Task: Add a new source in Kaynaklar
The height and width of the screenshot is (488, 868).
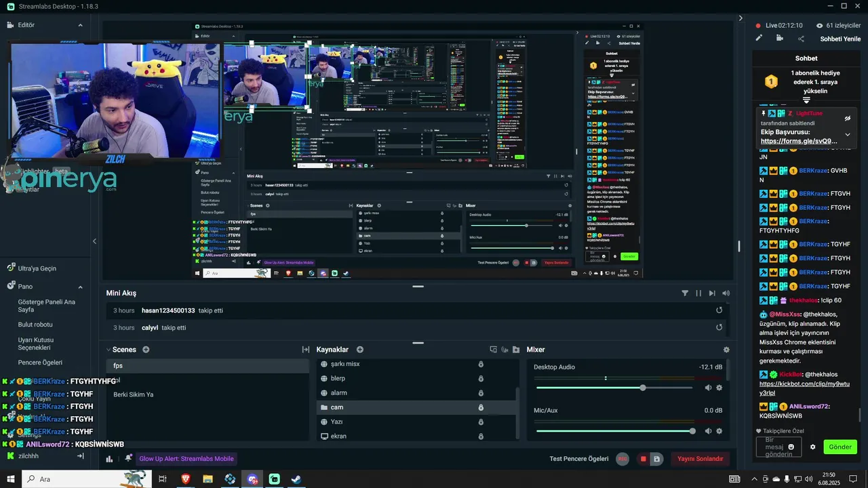Action: pos(360,350)
